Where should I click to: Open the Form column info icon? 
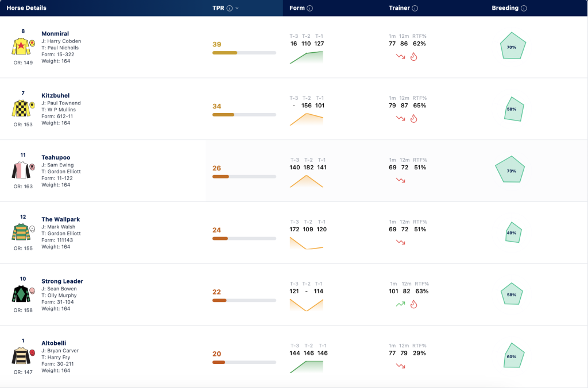tap(310, 8)
